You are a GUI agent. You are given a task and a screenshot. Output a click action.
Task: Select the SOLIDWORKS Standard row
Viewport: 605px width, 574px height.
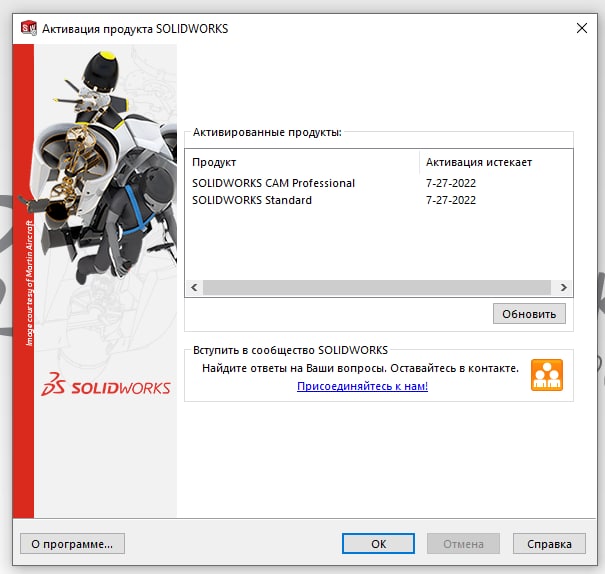tap(379, 200)
